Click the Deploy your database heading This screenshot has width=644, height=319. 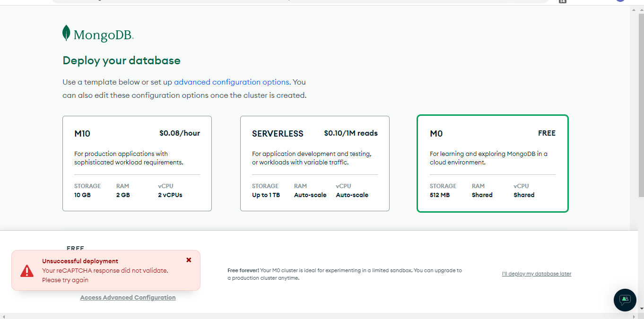click(x=122, y=60)
